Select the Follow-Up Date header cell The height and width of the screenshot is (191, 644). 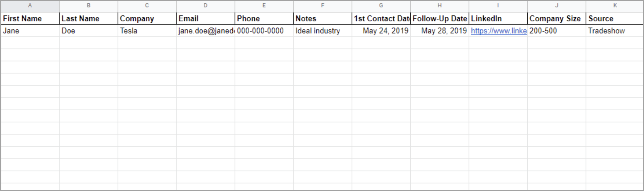(x=439, y=19)
